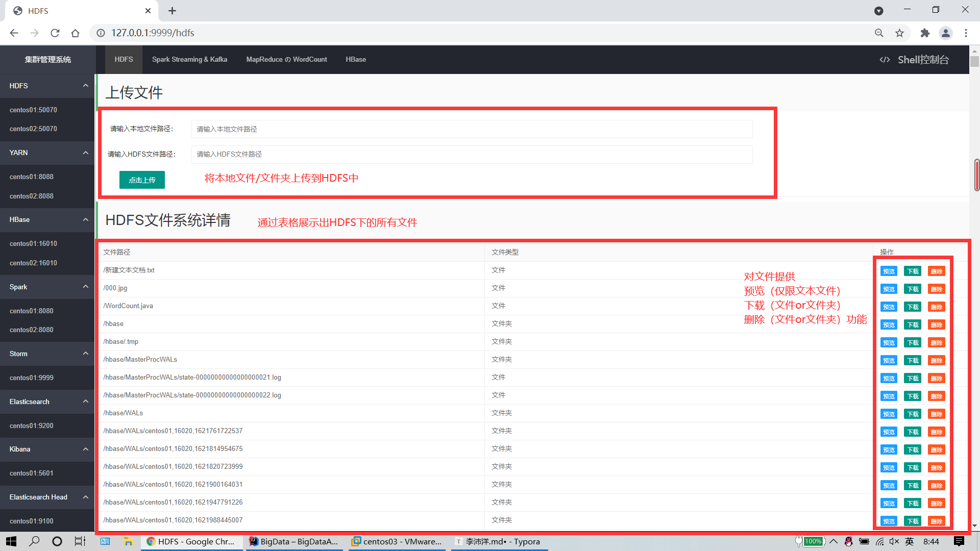Download /000.jpg with 下载
This screenshot has width=980, height=551.
coord(913,289)
